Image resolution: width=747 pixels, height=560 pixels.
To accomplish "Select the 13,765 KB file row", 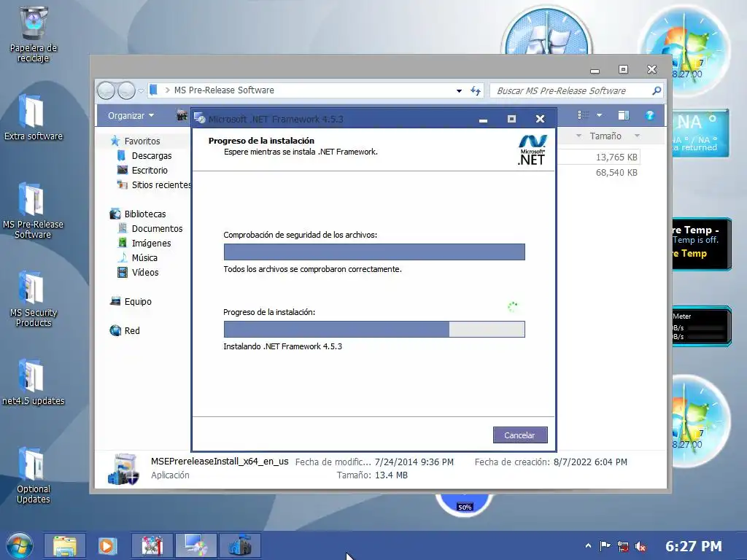I will point(598,157).
